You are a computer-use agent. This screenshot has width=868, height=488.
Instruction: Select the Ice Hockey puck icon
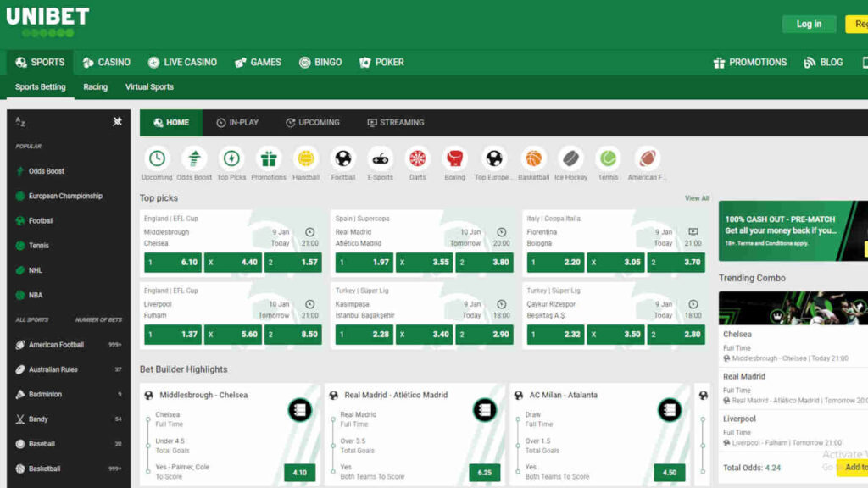(x=570, y=158)
